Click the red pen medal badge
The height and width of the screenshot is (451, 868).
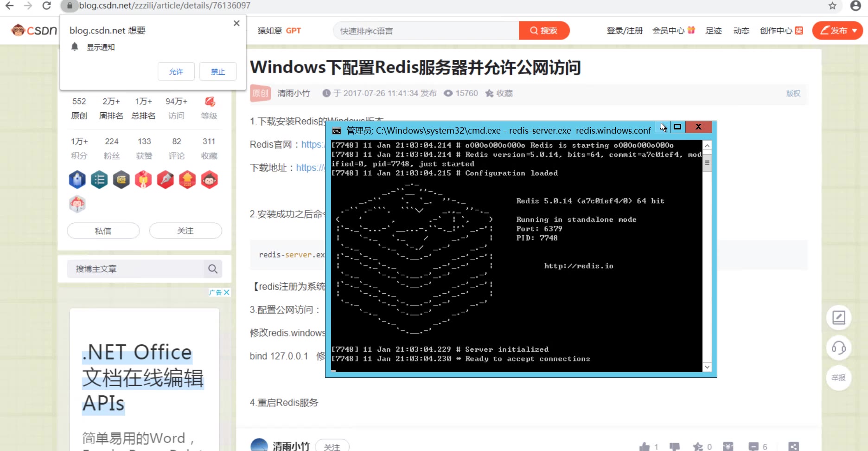coord(166,180)
